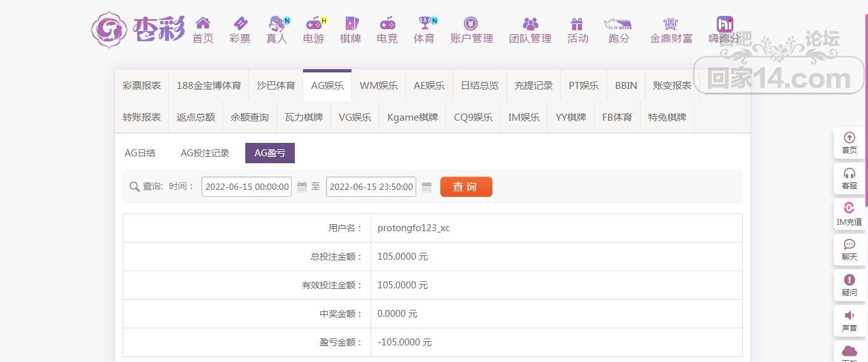This screenshot has height=362, width=868.
Task: Open the 电竞 esports icon
Action: pyautogui.click(x=388, y=23)
